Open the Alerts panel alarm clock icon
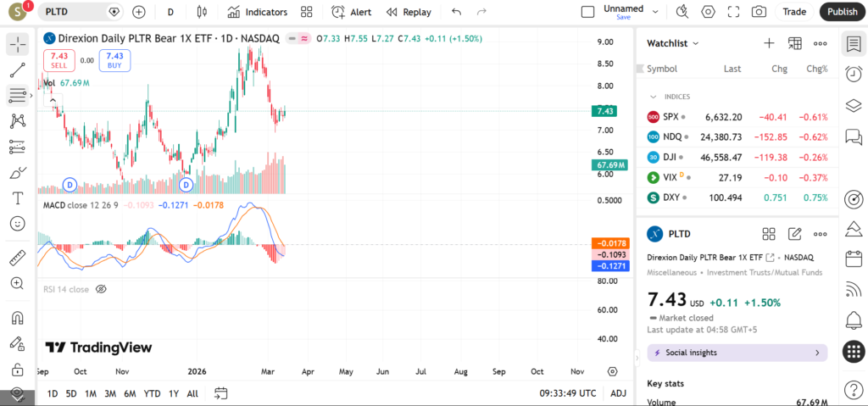 click(x=854, y=74)
